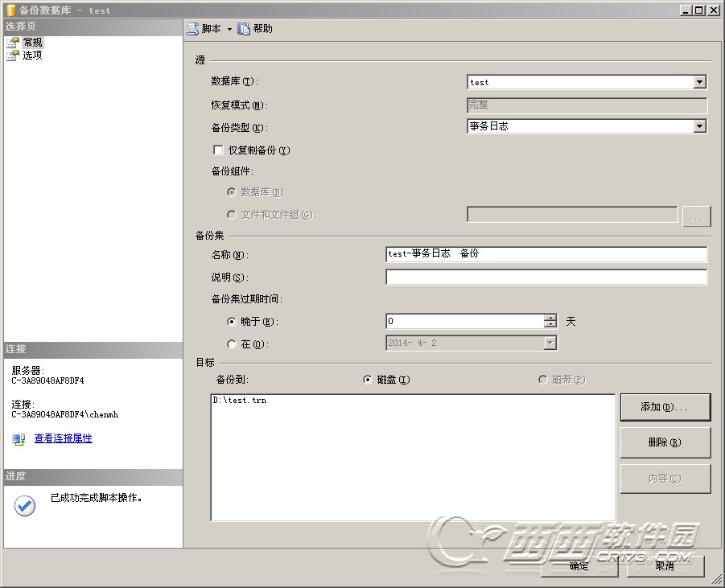The image size is (725, 588).
Task: Select the 磁带 destination radio button
Action: [544, 380]
